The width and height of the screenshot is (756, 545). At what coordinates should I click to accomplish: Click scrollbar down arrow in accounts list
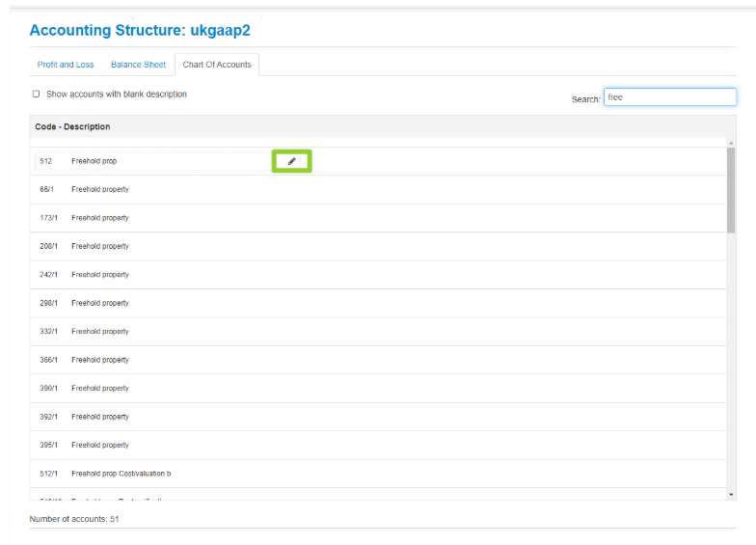(x=730, y=494)
